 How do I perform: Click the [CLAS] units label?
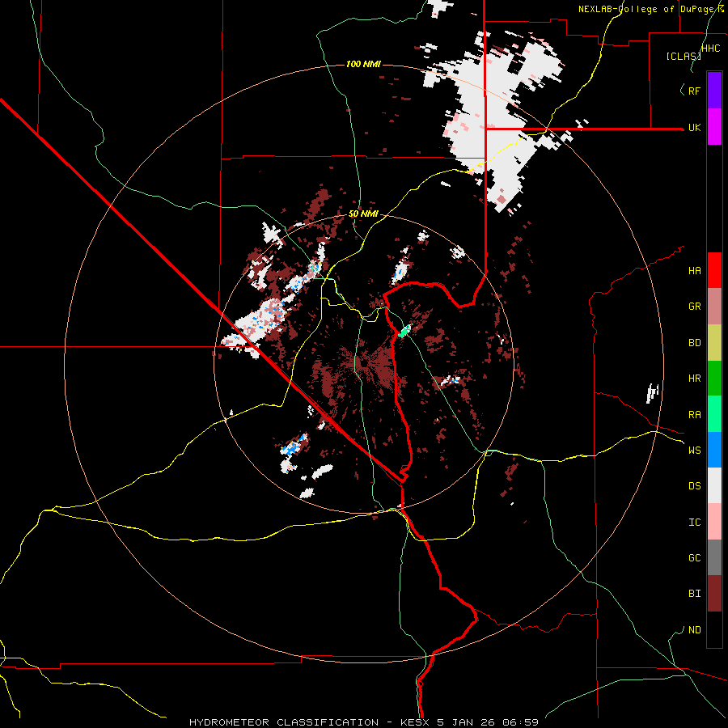(684, 56)
